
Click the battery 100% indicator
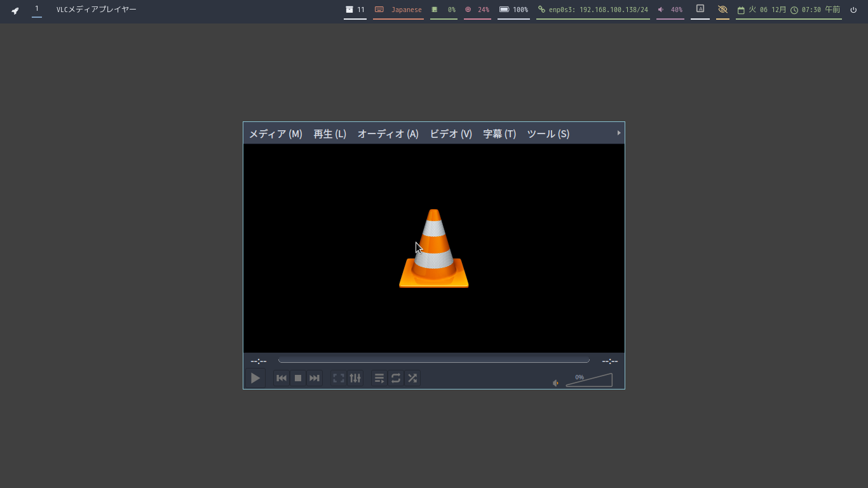(x=513, y=10)
